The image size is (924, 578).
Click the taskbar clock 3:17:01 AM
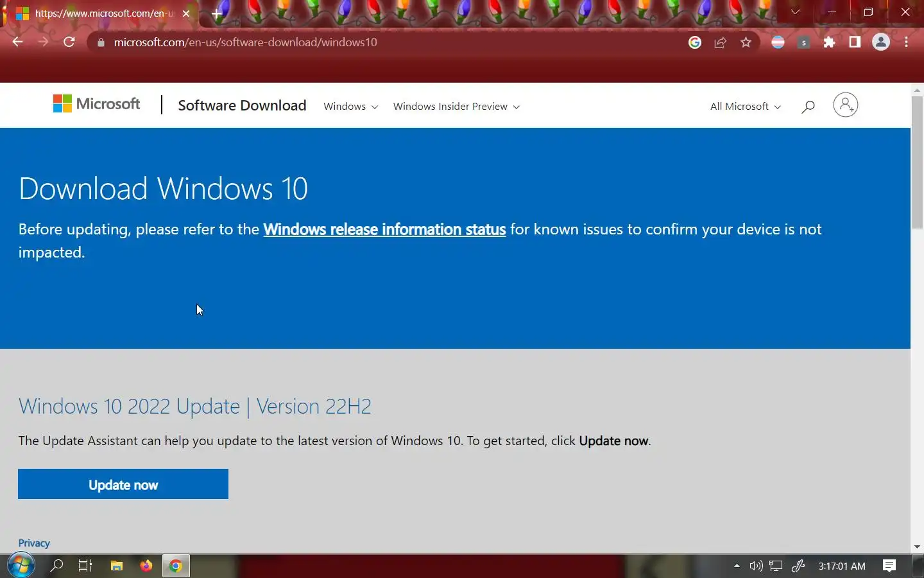(842, 566)
